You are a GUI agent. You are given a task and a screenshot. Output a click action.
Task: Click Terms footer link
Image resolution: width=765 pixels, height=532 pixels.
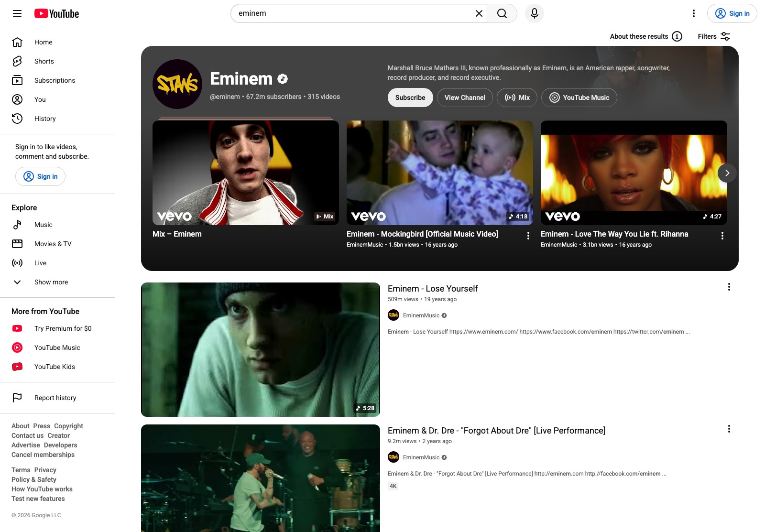point(21,470)
